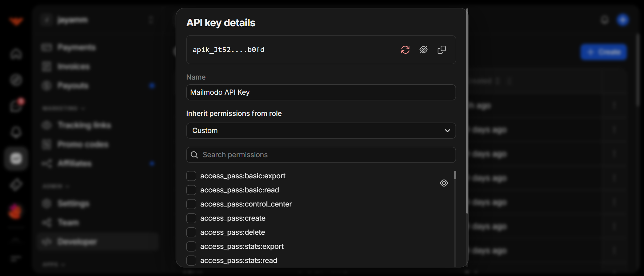Click the chevron arrow on the Custom selector
This screenshot has height=276, width=644.
tap(447, 131)
